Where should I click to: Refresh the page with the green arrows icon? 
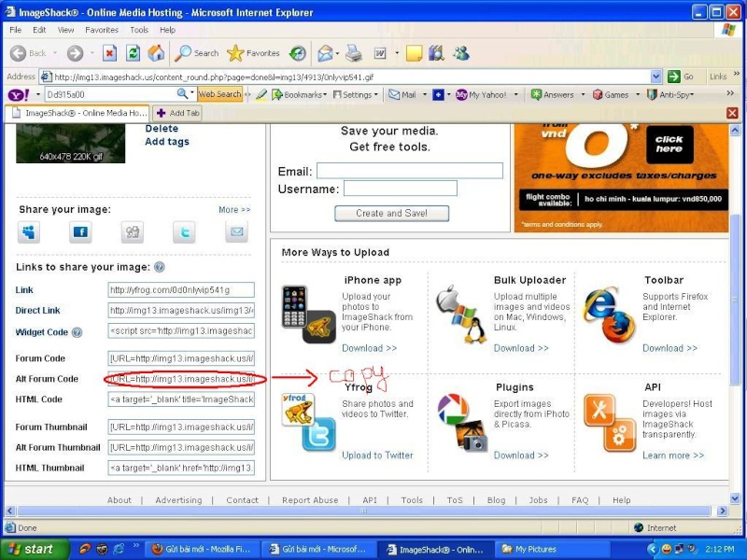pos(133,53)
